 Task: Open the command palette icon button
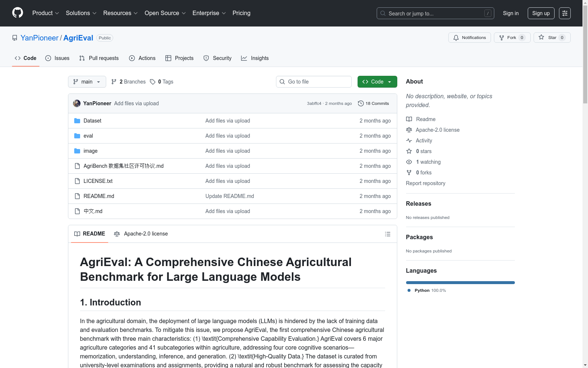565,13
